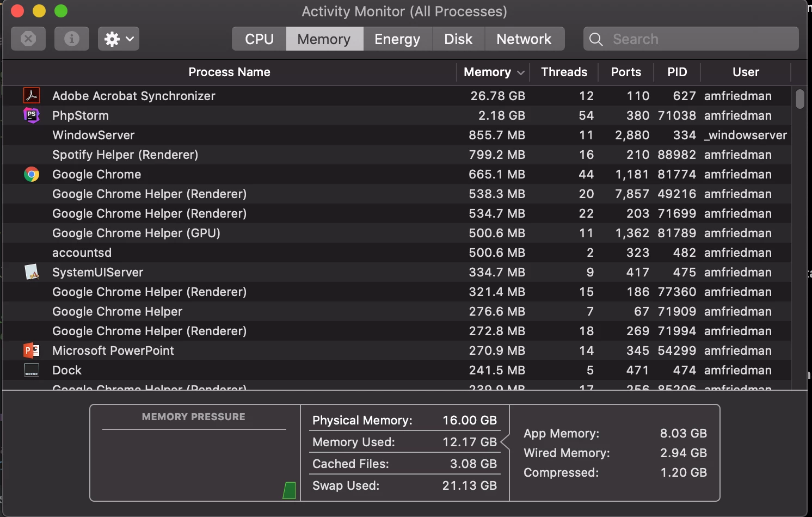The image size is (812, 517).
Task: Show the Network tab
Action: coord(524,39)
